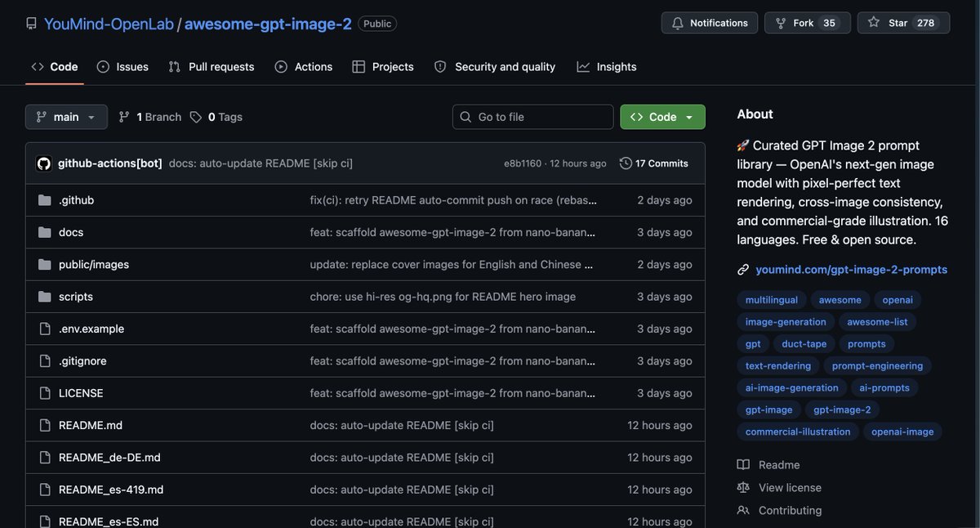Click the Star icon
The width and height of the screenshot is (980, 528).
point(874,22)
